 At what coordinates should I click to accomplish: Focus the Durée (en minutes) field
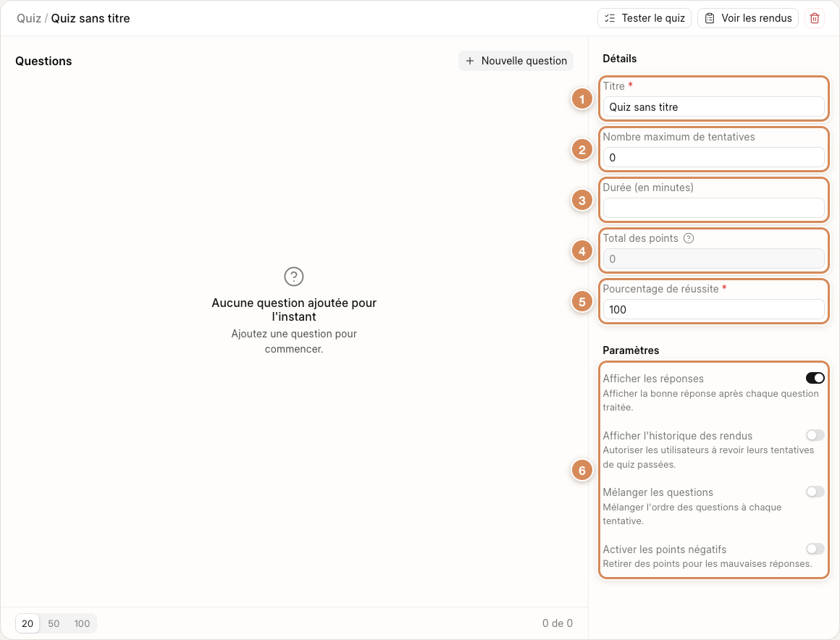click(713, 208)
